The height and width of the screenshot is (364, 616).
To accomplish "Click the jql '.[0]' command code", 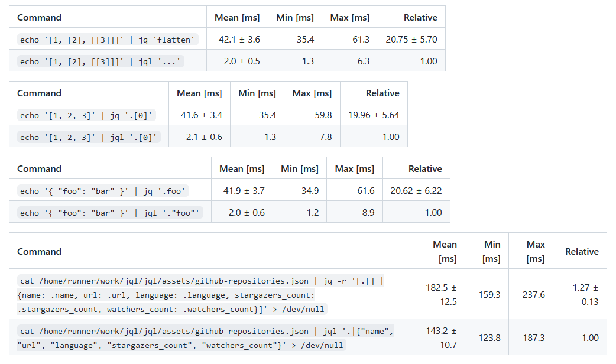I will tap(89, 137).
